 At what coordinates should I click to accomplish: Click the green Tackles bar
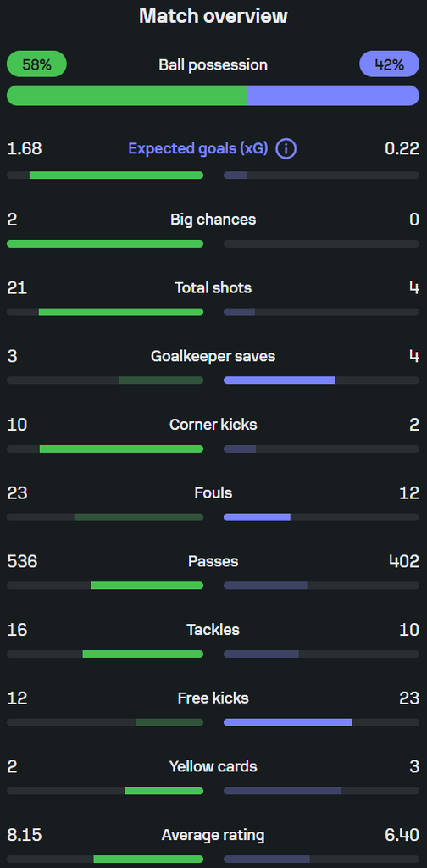[x=142, y=654]
